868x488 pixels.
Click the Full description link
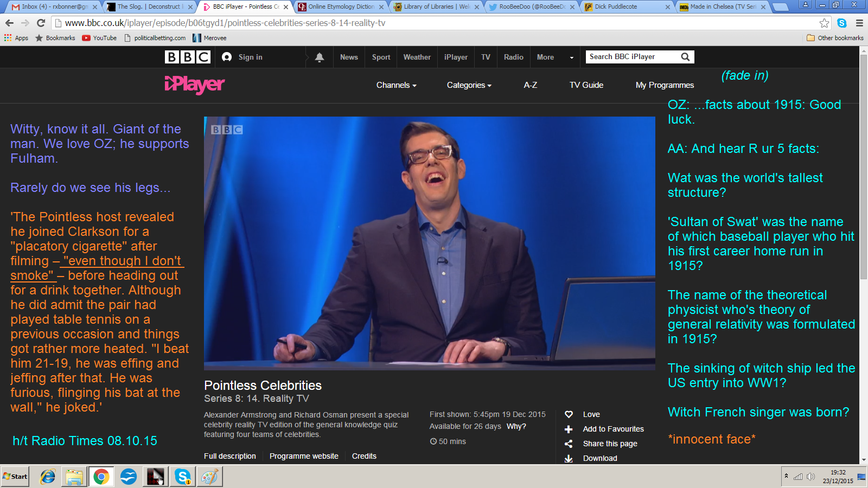pos(229,456)
